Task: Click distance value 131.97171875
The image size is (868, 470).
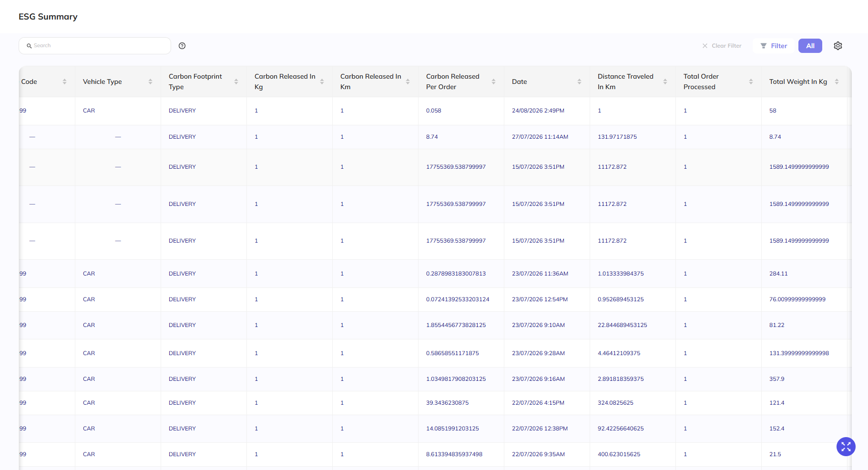Action: click(617, 137)
